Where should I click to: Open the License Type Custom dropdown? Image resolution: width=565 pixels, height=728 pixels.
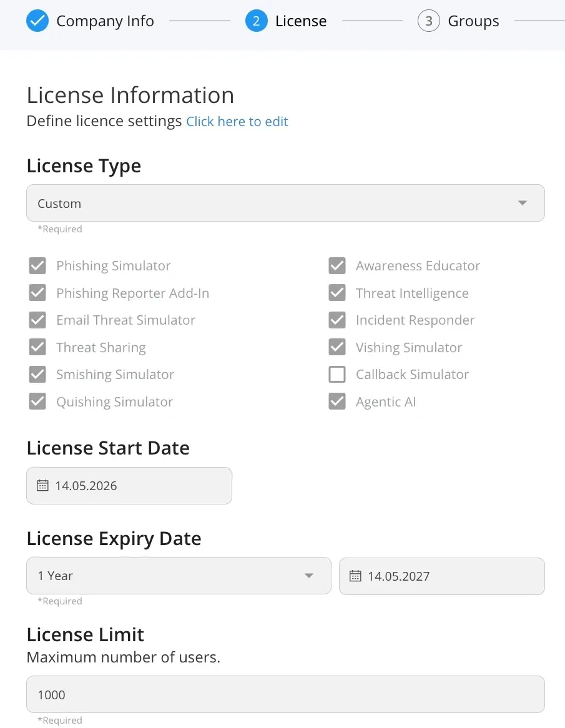285,203
